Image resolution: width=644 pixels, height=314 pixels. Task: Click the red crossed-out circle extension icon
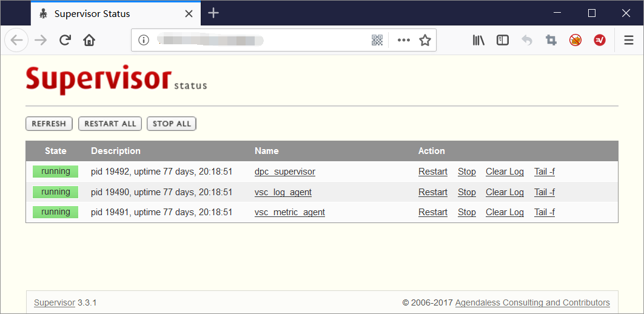point(575,40)
